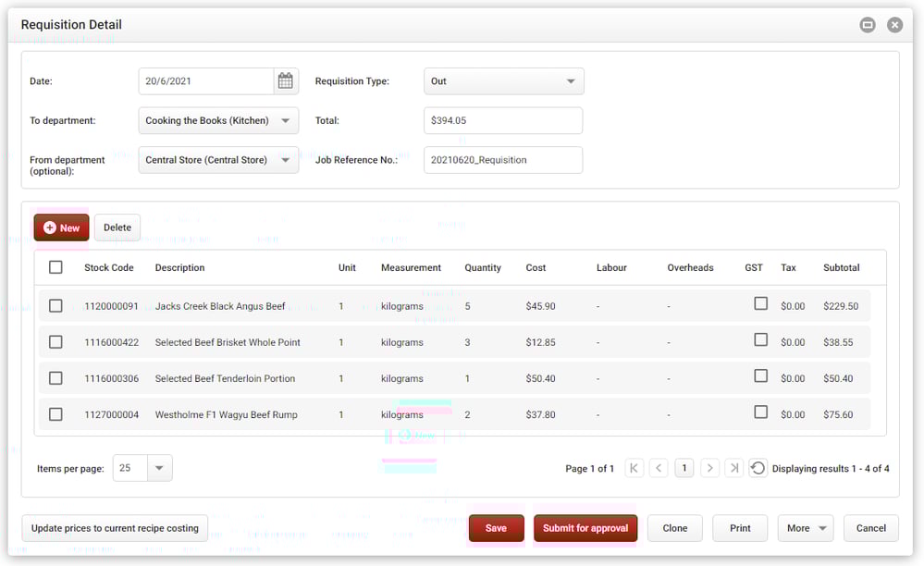Image resolution: width=924 pixels, height=566 pixels.
Task: Submit the requisition for approval
Action: (585, 527)
